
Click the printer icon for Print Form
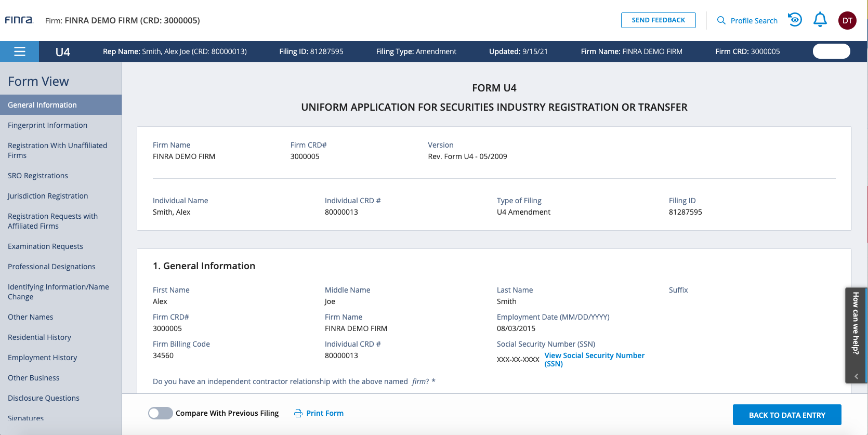298,413
